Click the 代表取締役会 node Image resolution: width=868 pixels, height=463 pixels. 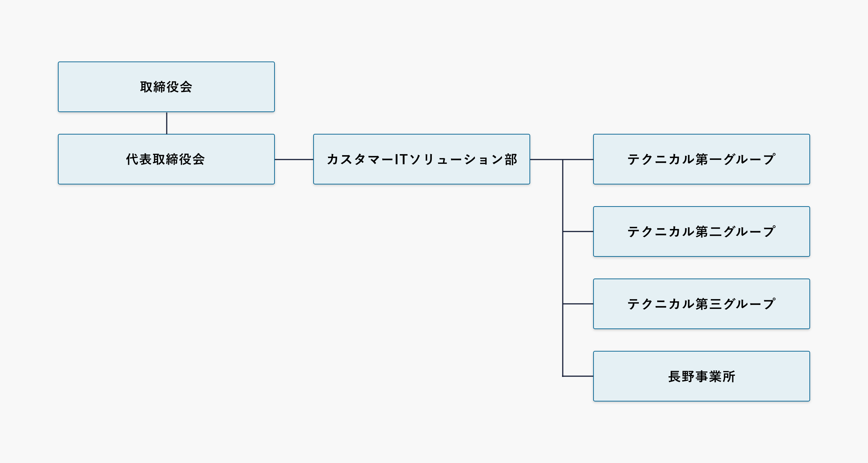click(x=166, y=159)
